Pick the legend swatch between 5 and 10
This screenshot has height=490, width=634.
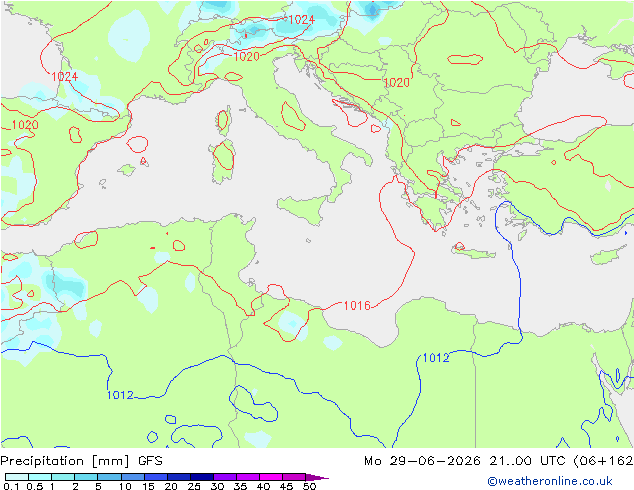[x=109, y=477]
